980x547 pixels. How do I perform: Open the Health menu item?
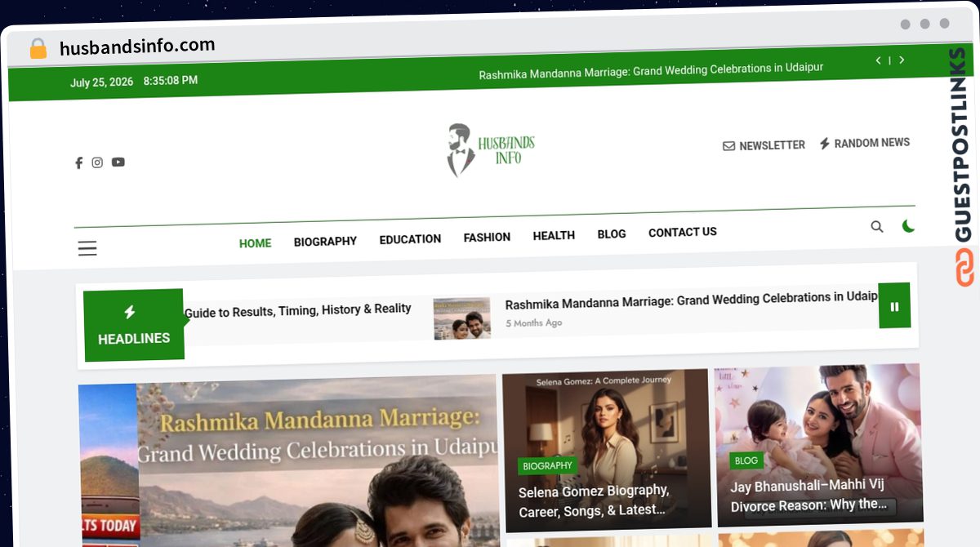click(554, 235)
